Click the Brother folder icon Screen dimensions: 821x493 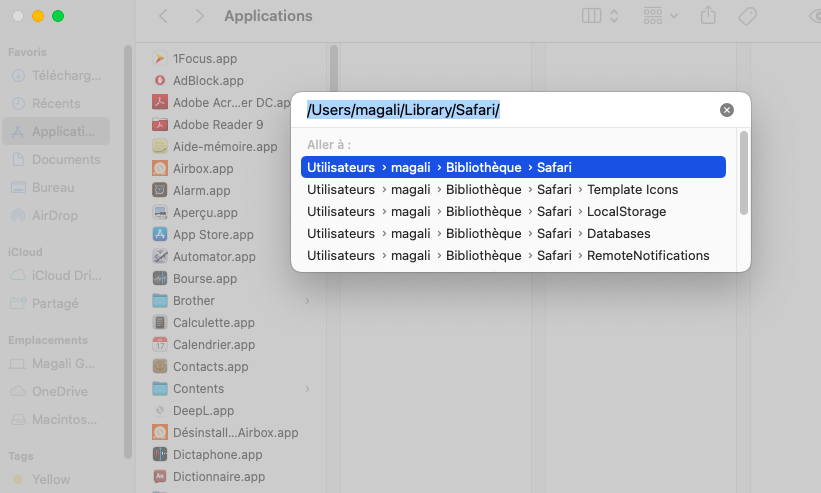coord(160,300)
